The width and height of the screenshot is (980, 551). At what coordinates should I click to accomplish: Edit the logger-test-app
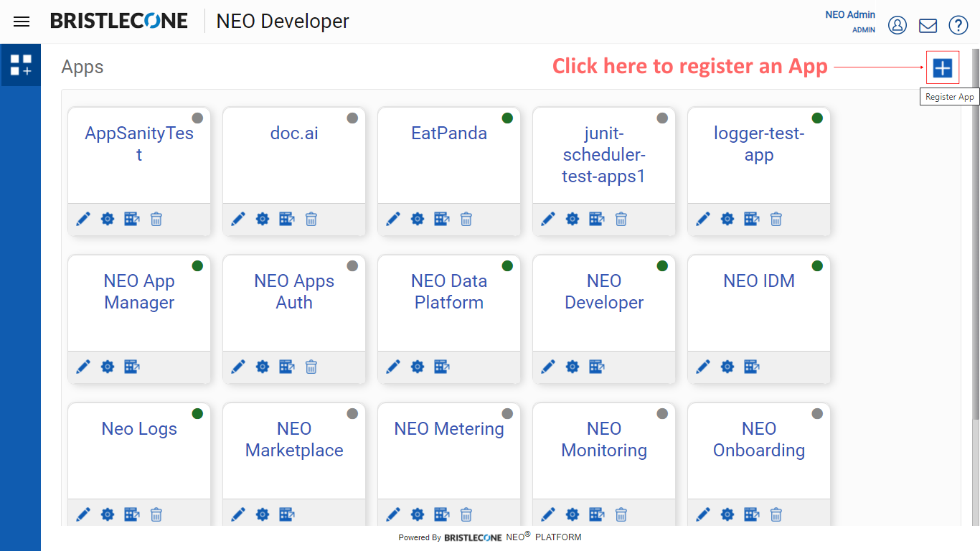[x=703, y=219]
